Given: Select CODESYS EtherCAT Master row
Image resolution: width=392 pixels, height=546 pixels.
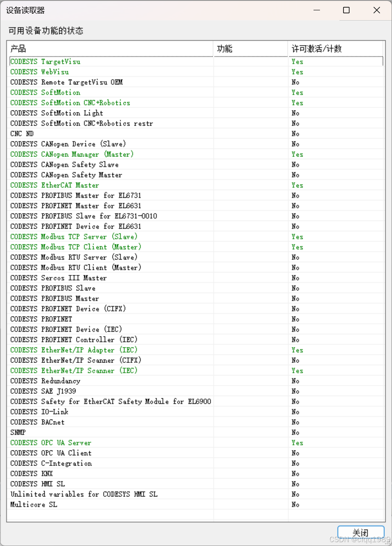Looking at the screenshot, I should (196, 185).
